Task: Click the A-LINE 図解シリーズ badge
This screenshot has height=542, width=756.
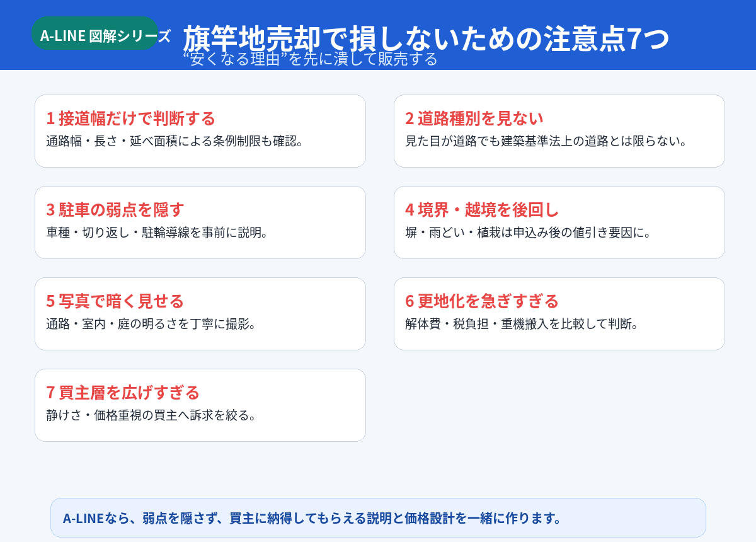Action: [95, 33]
